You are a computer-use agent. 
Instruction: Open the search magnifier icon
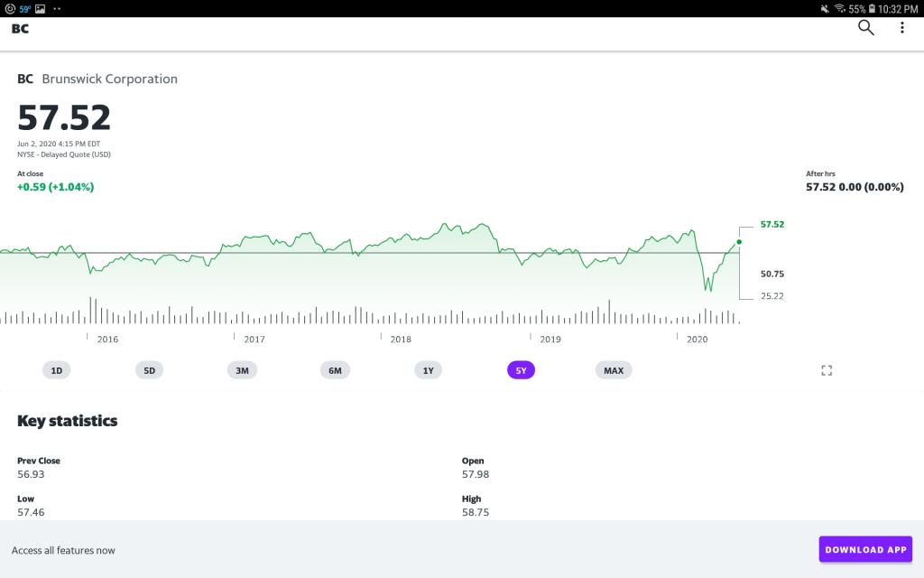[x=865, y=28]
